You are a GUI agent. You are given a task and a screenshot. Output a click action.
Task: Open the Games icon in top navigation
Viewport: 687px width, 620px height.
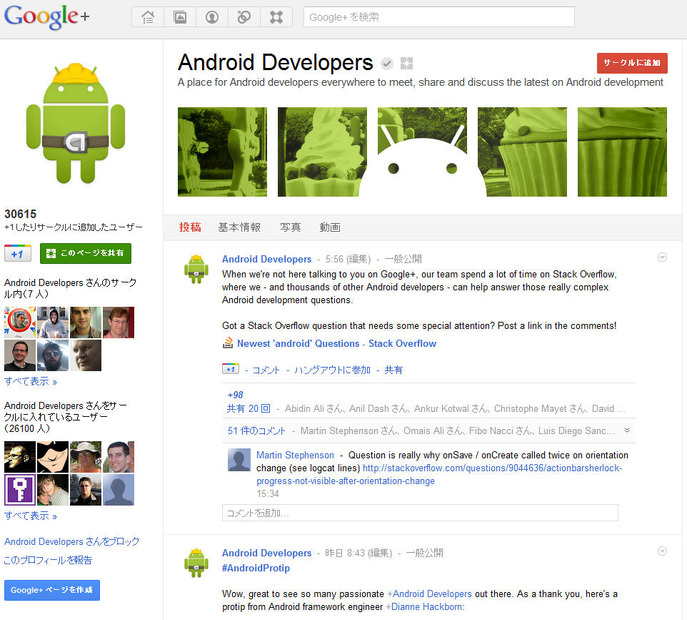276,17
